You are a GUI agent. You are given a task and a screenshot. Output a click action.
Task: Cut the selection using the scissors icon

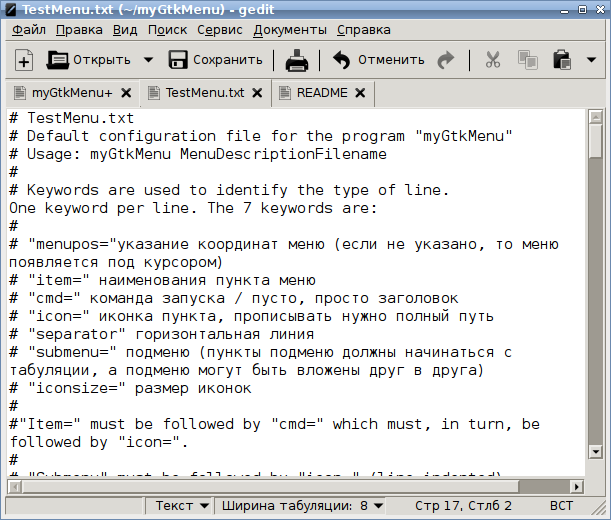(x=493, y=60)
